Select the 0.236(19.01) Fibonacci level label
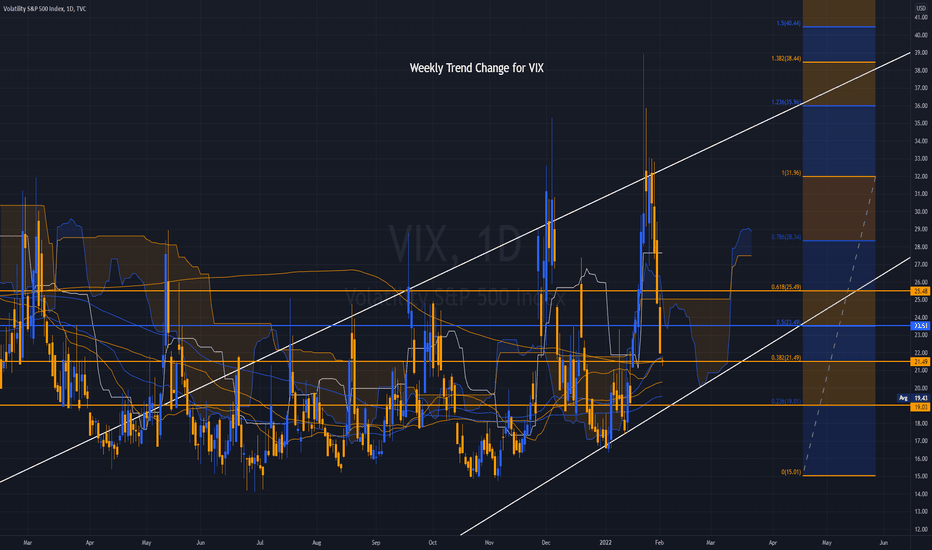The image size is (932, 550). pos(786,401)
